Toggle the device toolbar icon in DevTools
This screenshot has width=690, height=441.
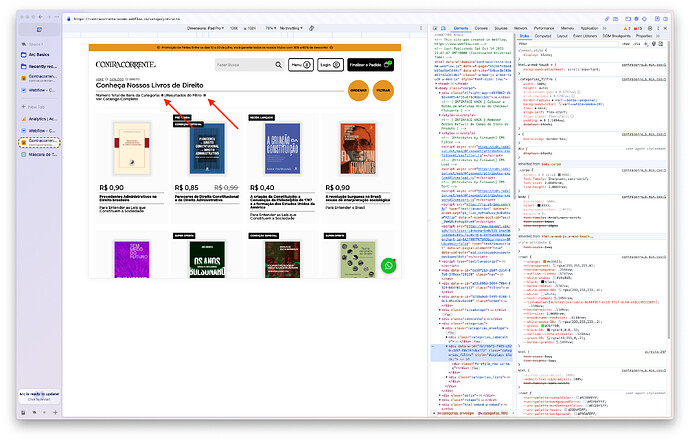tap(443, 28)
